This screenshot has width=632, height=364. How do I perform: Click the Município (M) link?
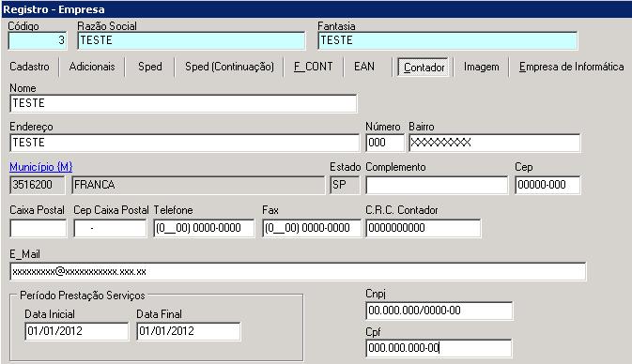click(41, 167)
